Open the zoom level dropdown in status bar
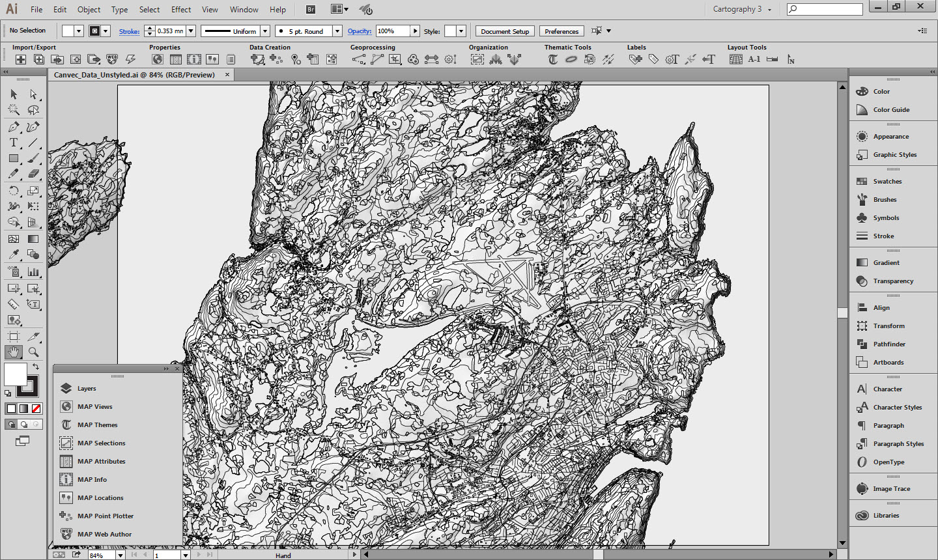The width and height of the screenshot is (938, 560). [x=120, y=555]
